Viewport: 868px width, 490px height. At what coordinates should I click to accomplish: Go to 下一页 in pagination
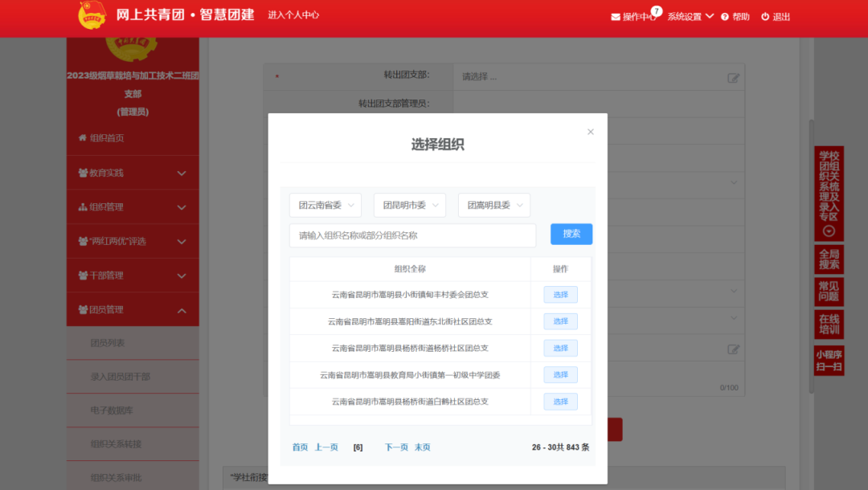coord(396,447)
